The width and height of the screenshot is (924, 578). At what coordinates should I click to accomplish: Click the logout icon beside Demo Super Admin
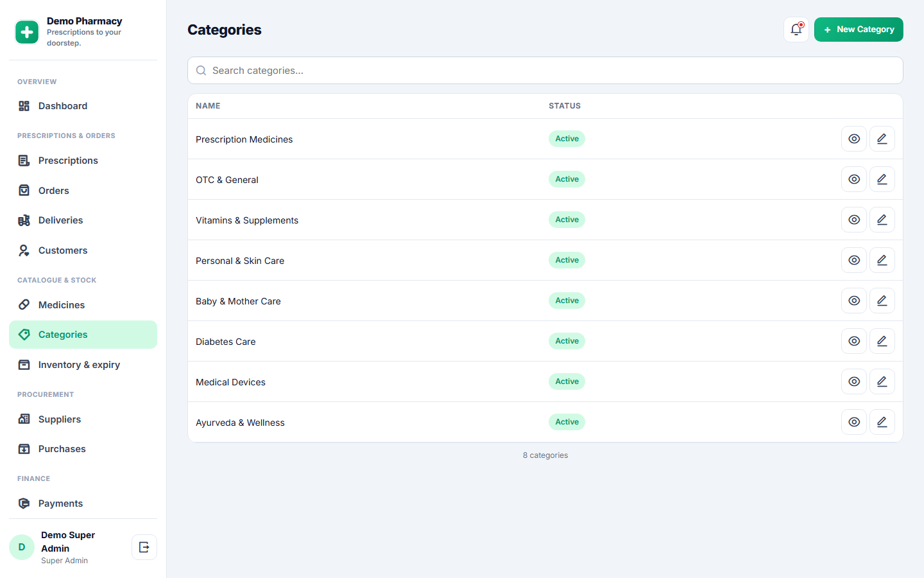[144, 547]
